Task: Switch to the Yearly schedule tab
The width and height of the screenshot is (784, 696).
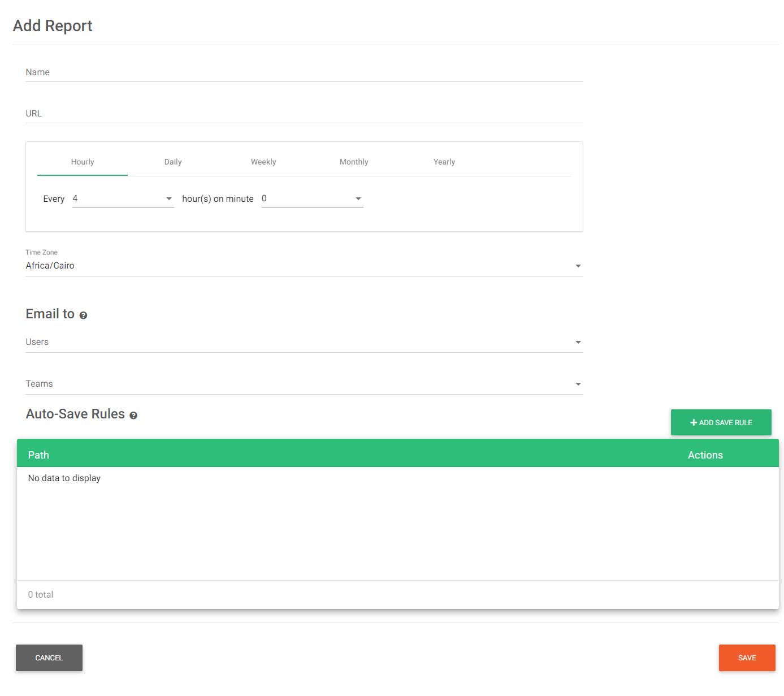Action: pyautogui.click(x=444, y=162)
